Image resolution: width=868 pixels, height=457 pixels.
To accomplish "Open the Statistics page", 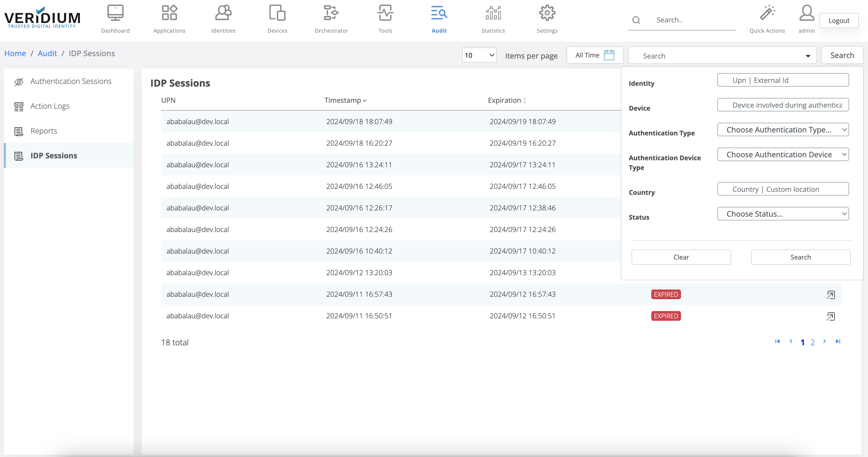I will coord(493,19).
